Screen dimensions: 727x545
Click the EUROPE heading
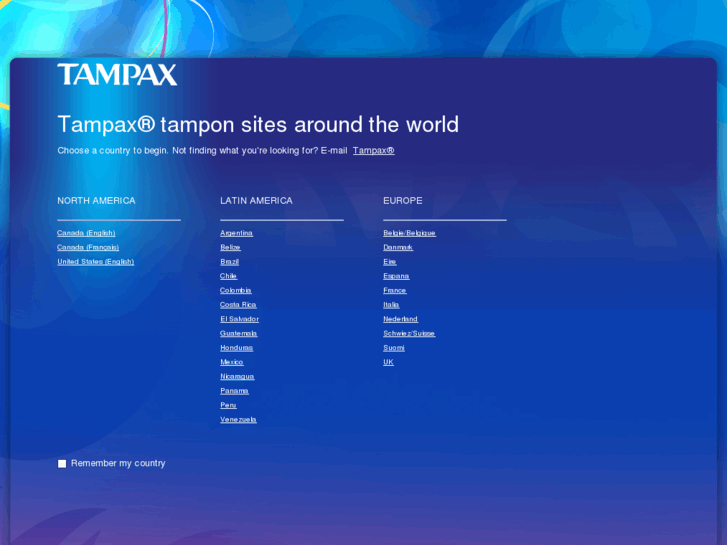403,201
